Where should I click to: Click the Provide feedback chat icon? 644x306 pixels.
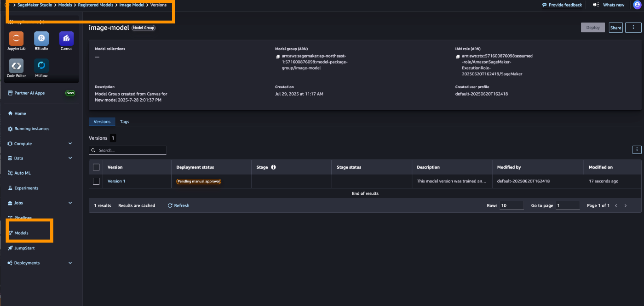545,5
